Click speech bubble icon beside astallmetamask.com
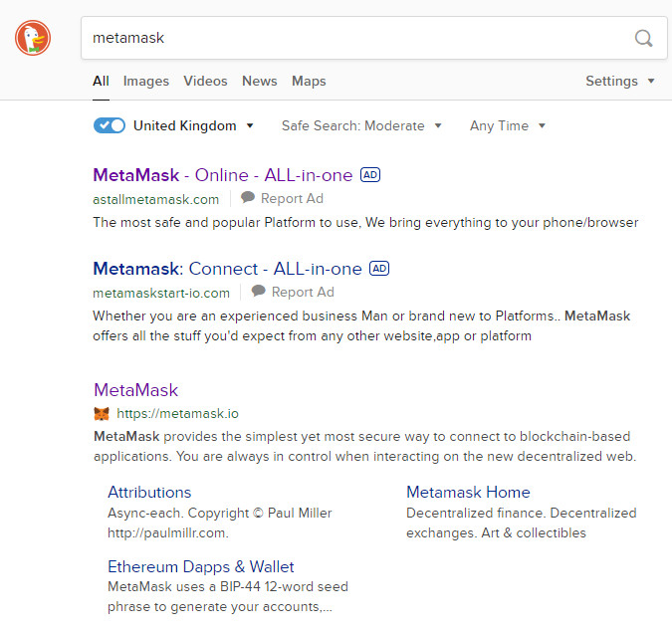 pos(248,198)
